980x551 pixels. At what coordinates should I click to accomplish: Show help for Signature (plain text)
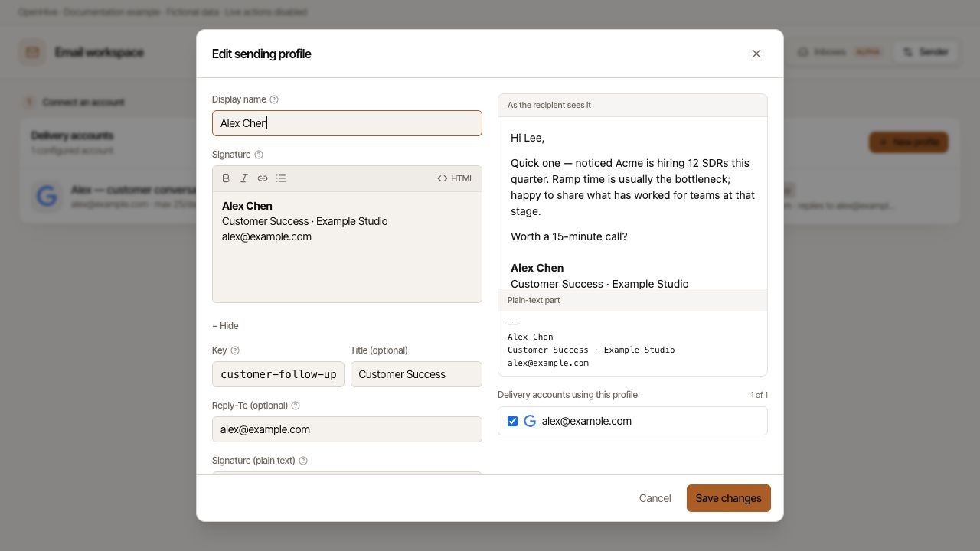(x=303, y=461)
